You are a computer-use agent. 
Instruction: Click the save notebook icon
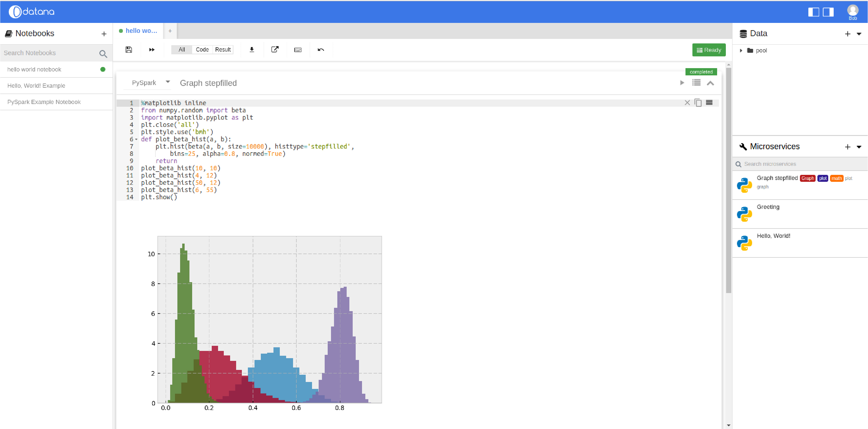pos(129,49)
